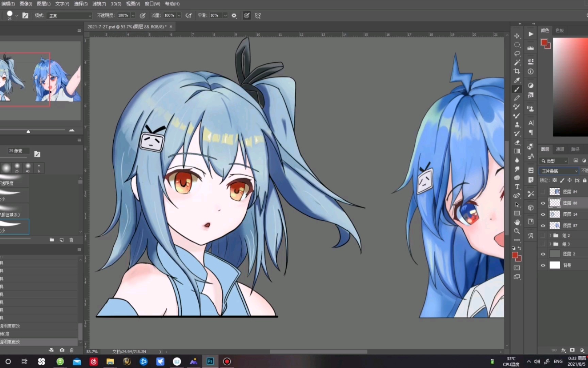Select the Move tool

pyautogui.click(x=517, y=36)
